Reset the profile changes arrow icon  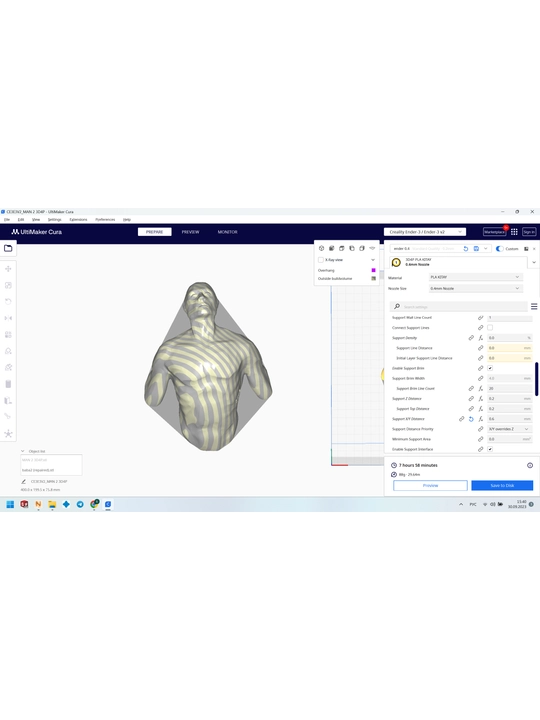click(x=466, y=248)
